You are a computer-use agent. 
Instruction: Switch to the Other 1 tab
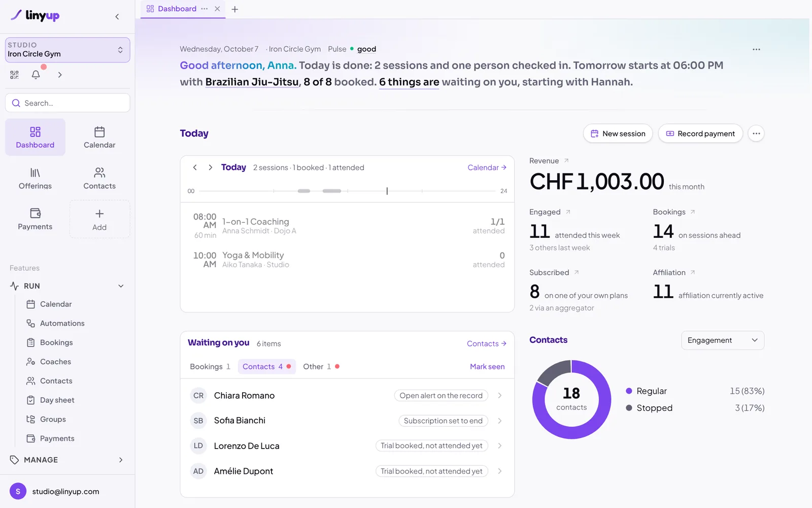[x=321, y=366]
